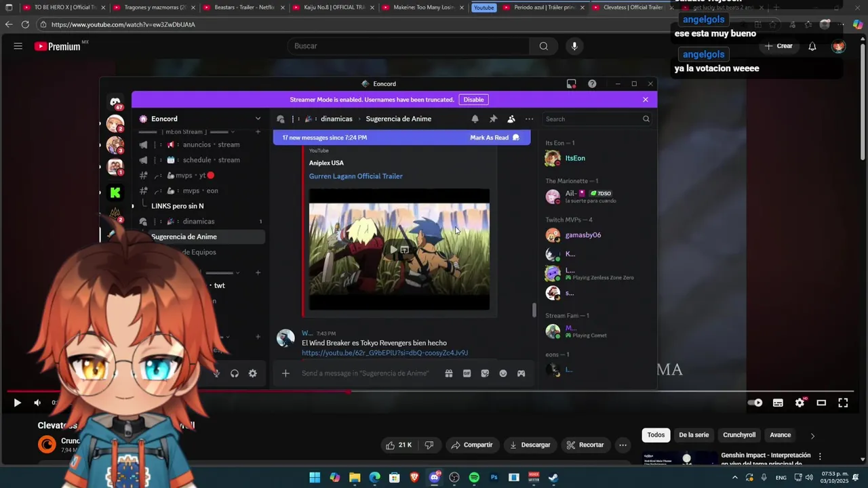The image size is (868, 488).
Task: Play the YouTube video
Action: [x=18, y=403]
